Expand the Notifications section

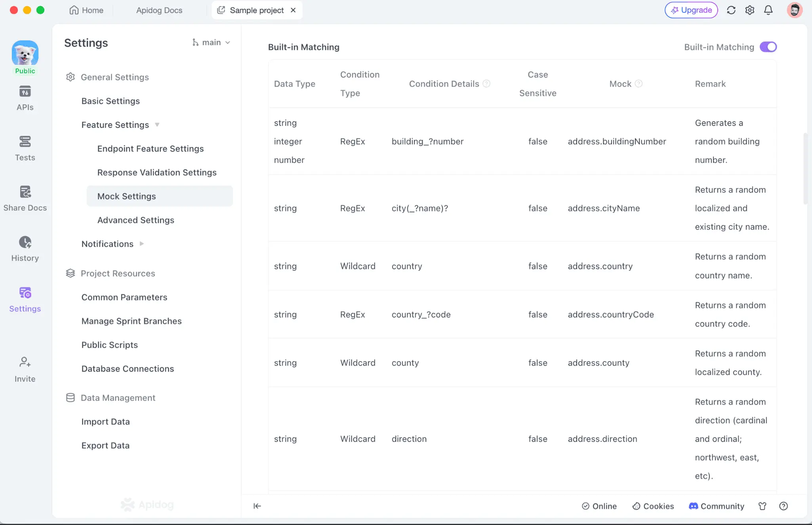141,244
